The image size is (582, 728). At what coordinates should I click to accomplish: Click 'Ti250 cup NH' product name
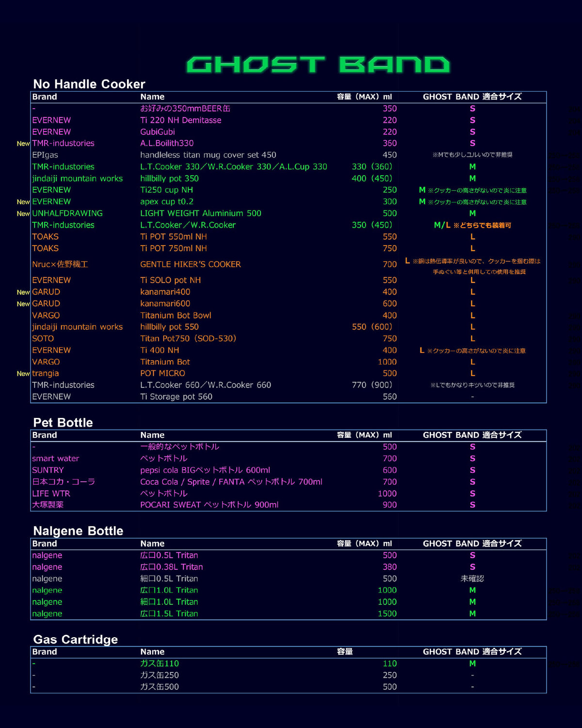pos(166,190)
